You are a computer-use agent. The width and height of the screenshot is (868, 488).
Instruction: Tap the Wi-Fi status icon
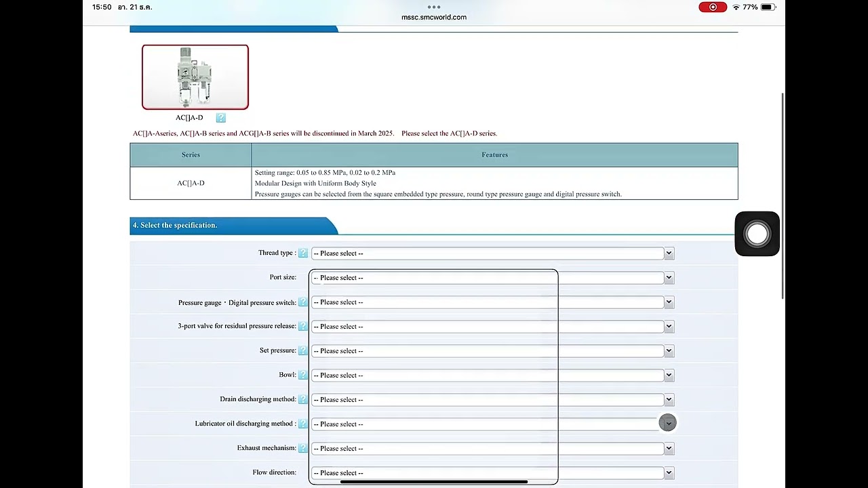click(736, 7)
